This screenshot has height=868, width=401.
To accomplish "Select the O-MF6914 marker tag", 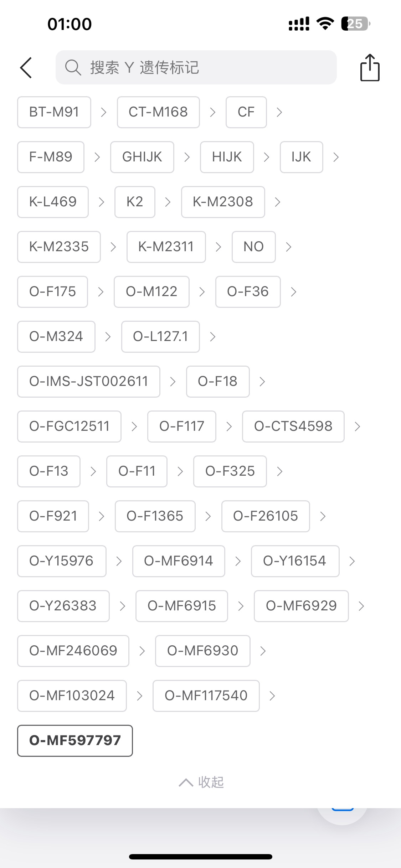I will point(179,561).
